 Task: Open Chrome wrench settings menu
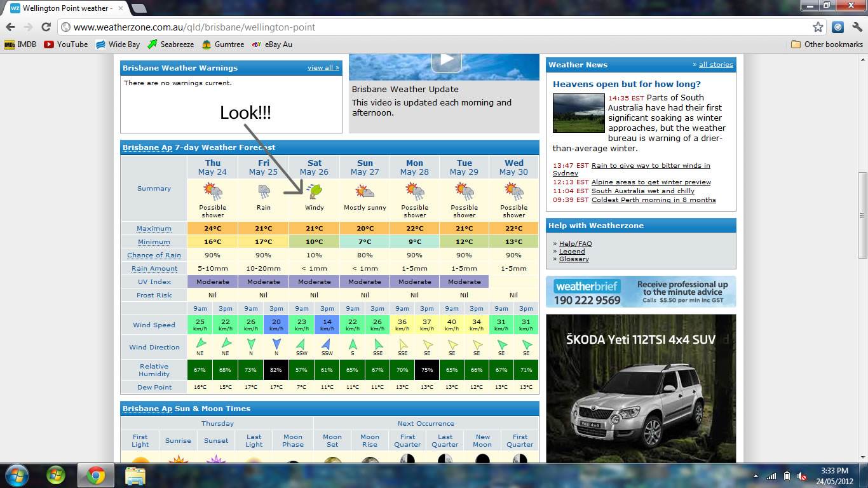click(856, 27)
